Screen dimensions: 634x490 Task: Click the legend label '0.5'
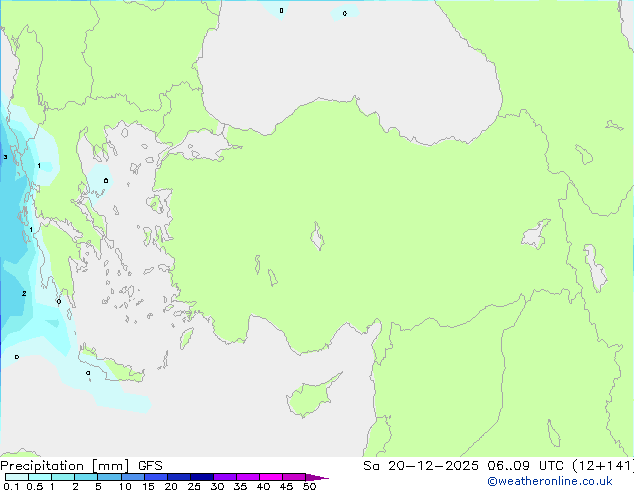pos(35,486)
